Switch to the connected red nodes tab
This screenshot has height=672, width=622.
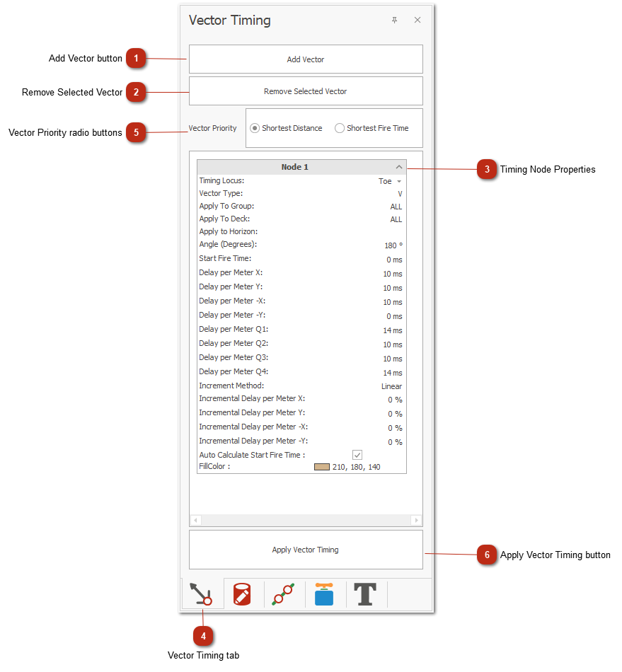(284, 594)
